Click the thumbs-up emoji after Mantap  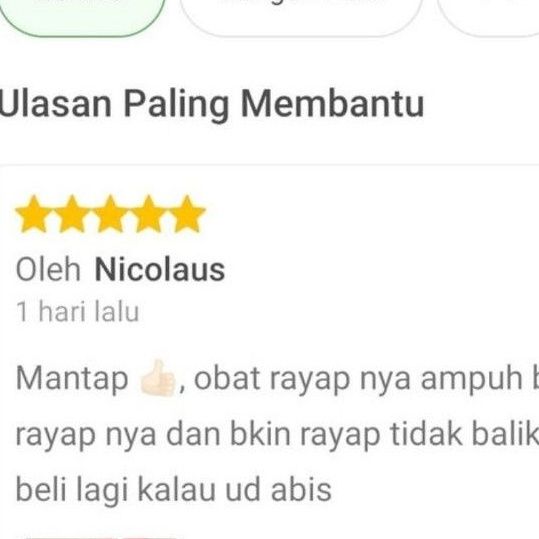click(157, 378)
